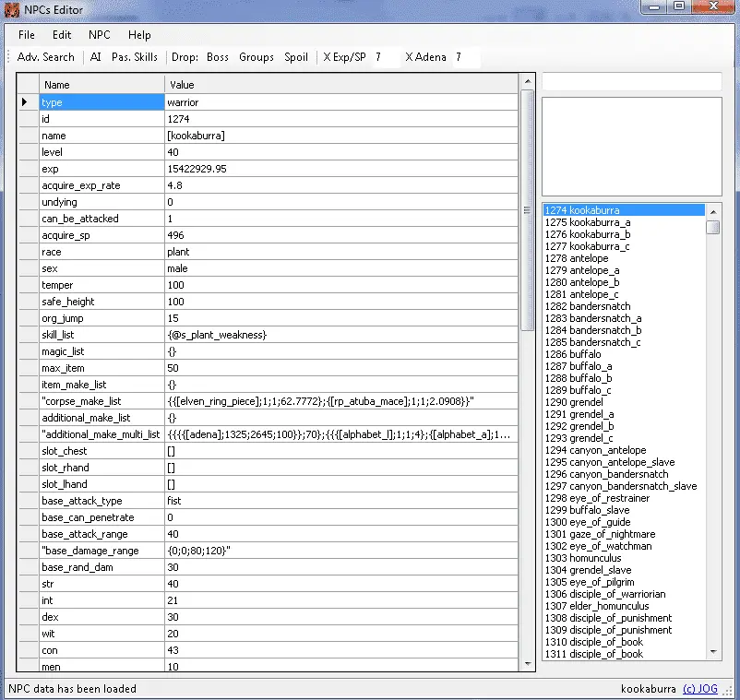Open the AI toolbar option
Image resolution: width=740 pixels, height=700 pixels.
click(x=96, y=57)
